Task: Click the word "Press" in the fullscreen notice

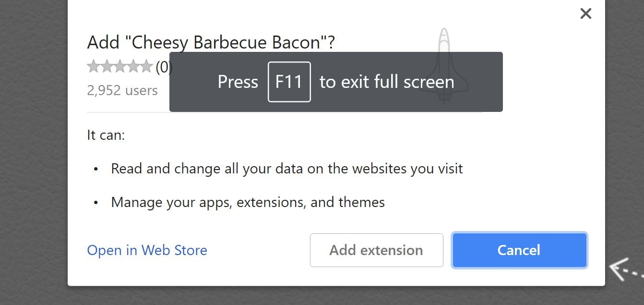Action: coord(238,82)
